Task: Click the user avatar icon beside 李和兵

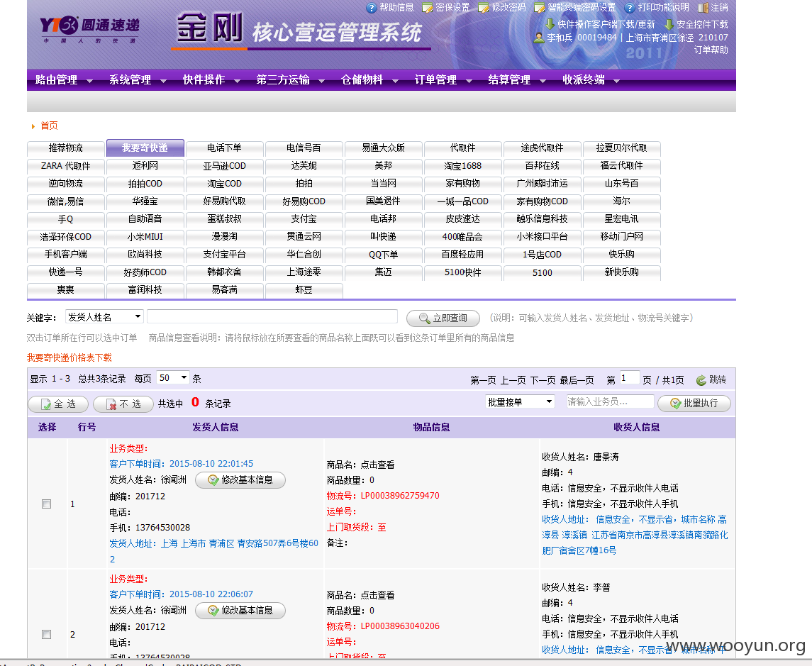Action: click(538, 38)
